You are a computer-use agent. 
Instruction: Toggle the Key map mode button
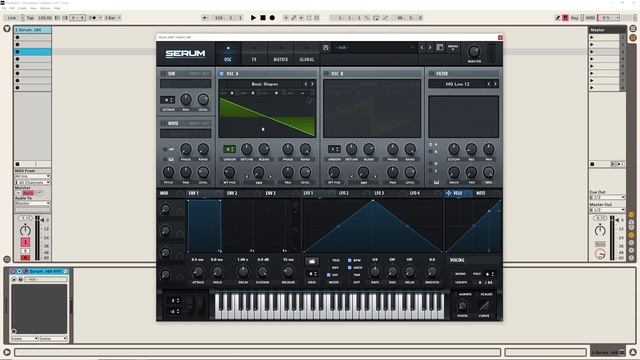[575, 18]
